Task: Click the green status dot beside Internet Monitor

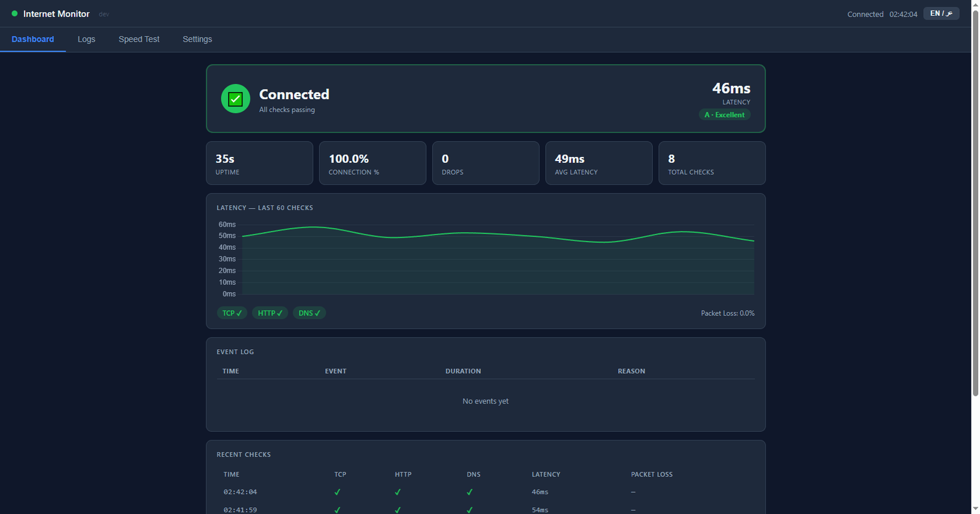Action: pos(15,13)
